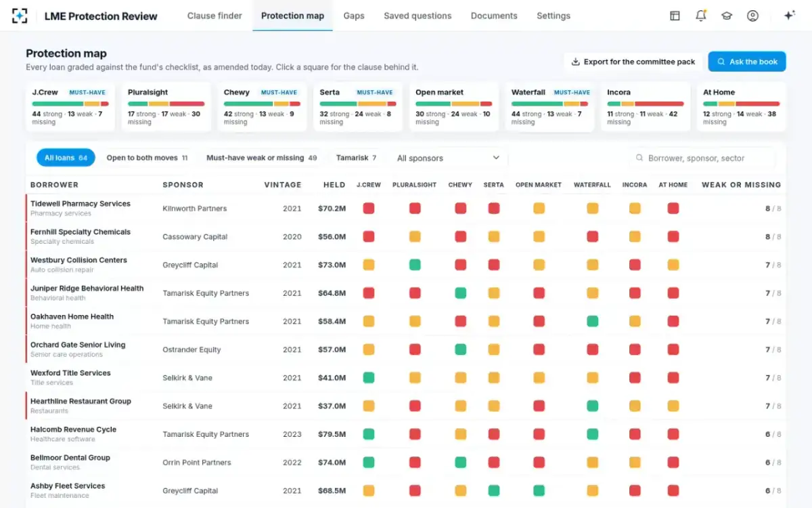Screen dimensions: 812x508
Task: Open the All sponsors dropdown
Action: point(448,158)
